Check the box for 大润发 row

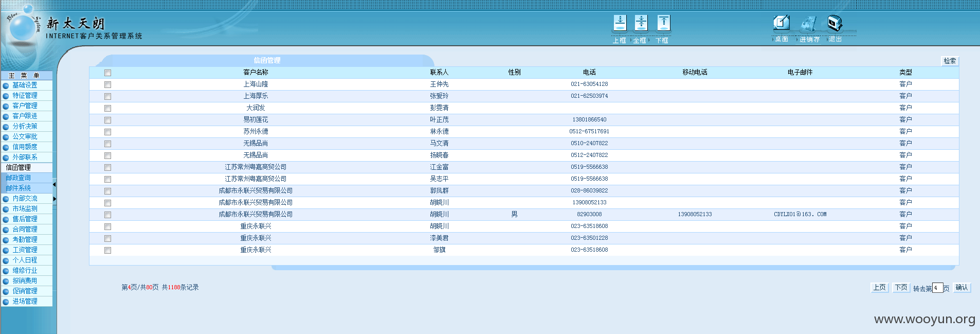tap(107, 108)
